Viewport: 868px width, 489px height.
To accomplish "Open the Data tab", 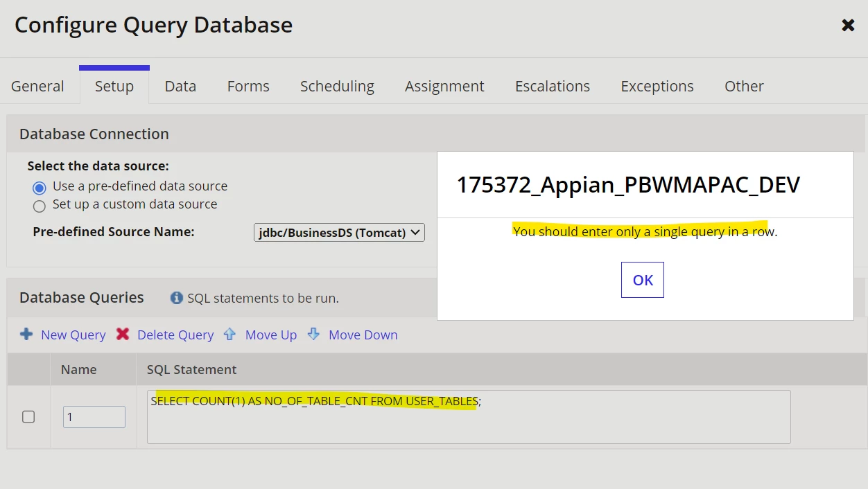I will click(x=180, y=86).
